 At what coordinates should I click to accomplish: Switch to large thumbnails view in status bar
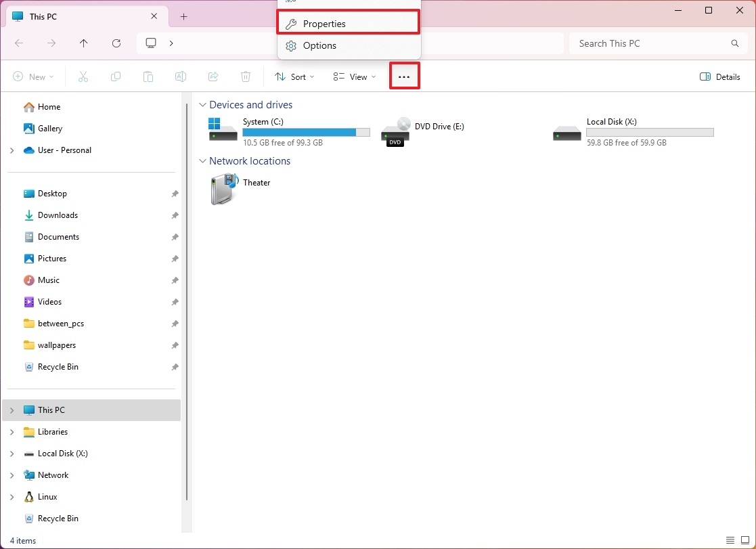tap(745, 540)
